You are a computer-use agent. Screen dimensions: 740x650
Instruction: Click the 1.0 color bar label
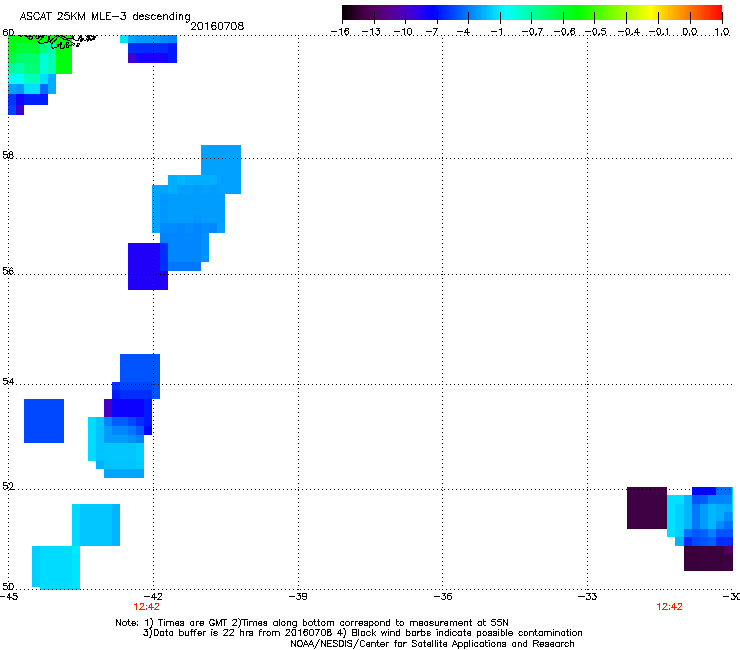(x=722, y=32)
